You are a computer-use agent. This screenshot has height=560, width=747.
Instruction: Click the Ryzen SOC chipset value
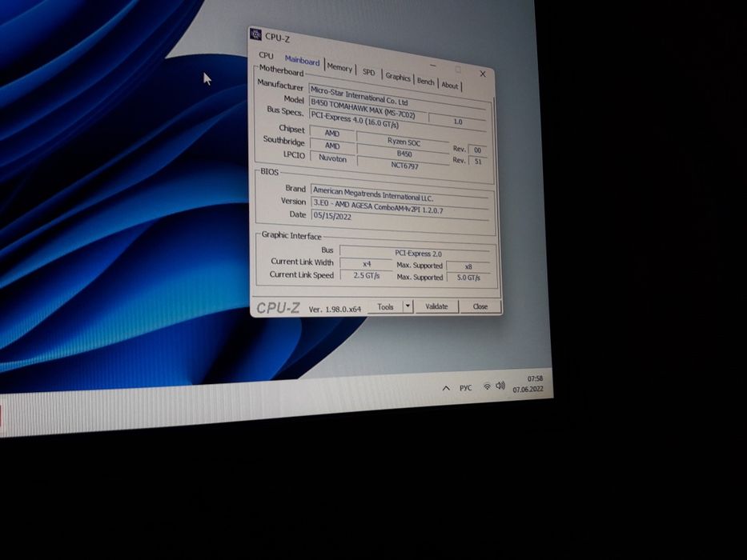coord(403,141)
